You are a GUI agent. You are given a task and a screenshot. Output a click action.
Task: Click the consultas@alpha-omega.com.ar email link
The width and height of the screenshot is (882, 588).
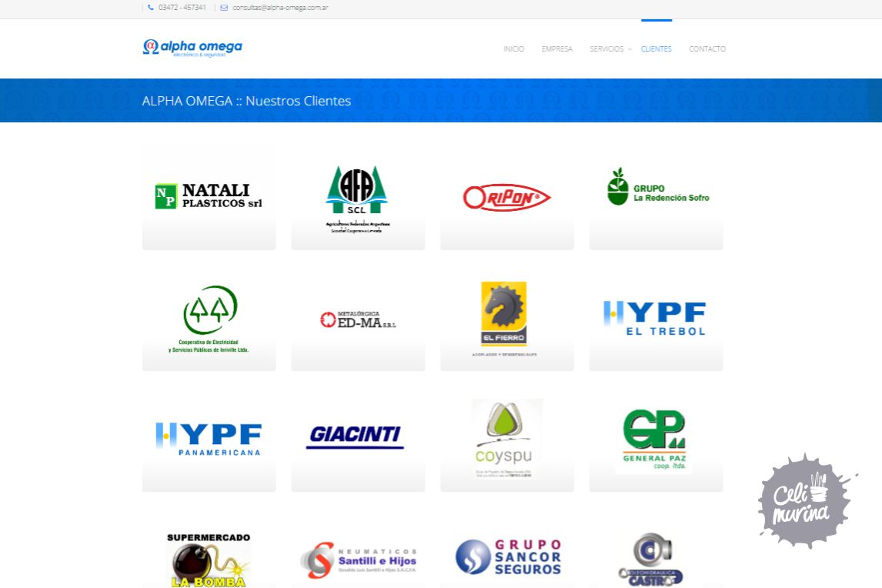[280, 8]
